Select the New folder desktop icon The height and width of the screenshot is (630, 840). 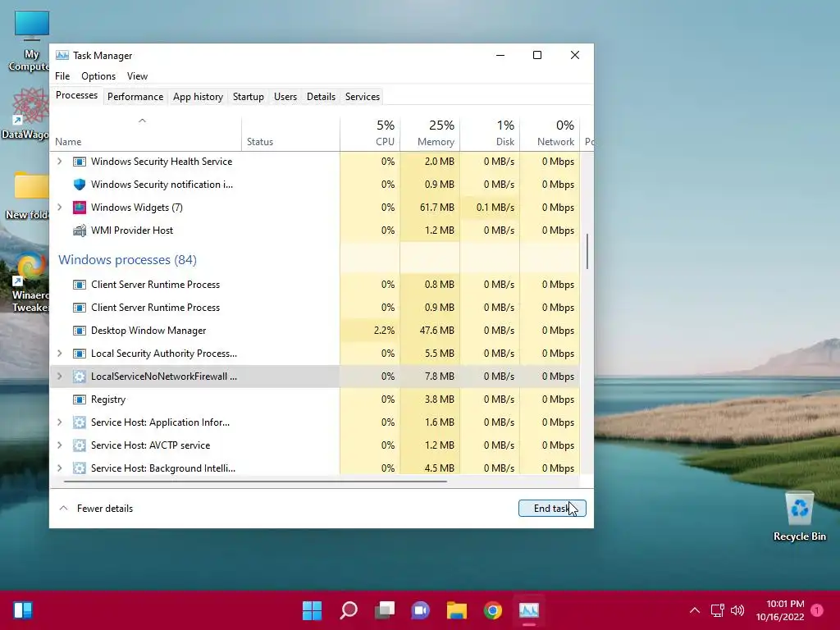click(x=28, y=195)
